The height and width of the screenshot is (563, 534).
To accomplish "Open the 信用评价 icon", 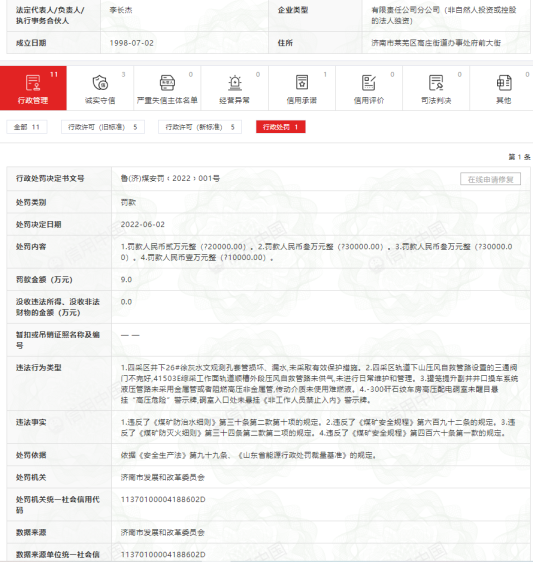I will (368, 82).
